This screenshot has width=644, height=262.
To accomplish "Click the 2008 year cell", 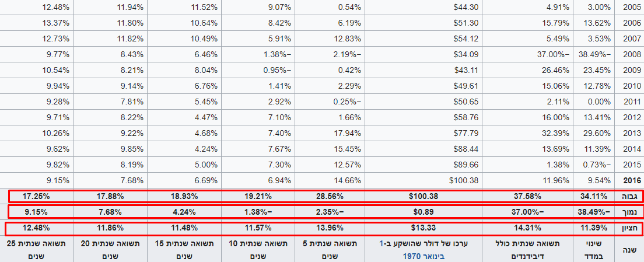I will 629,56.
